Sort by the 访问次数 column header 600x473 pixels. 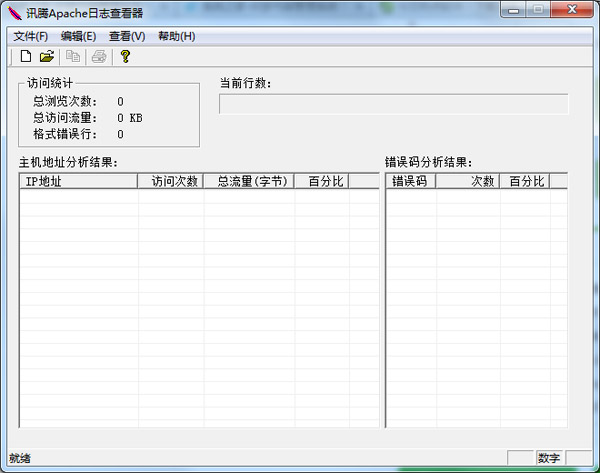pyautogui.click(x=171, y=181)
